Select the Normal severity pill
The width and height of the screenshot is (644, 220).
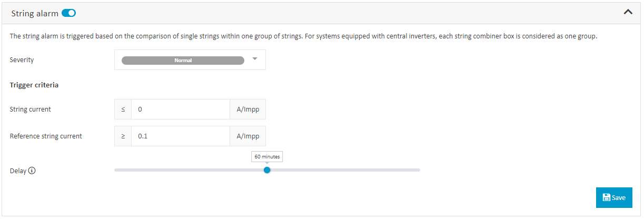(183, 60)
